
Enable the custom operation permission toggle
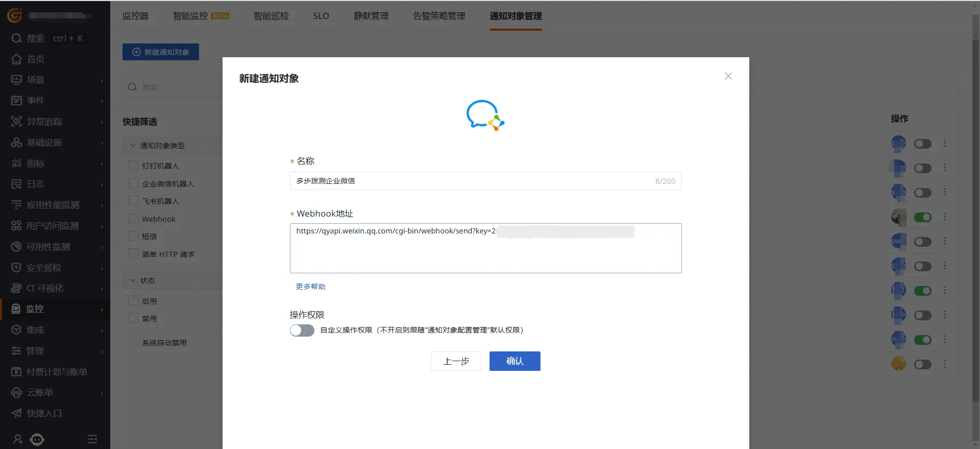point(302,330)
